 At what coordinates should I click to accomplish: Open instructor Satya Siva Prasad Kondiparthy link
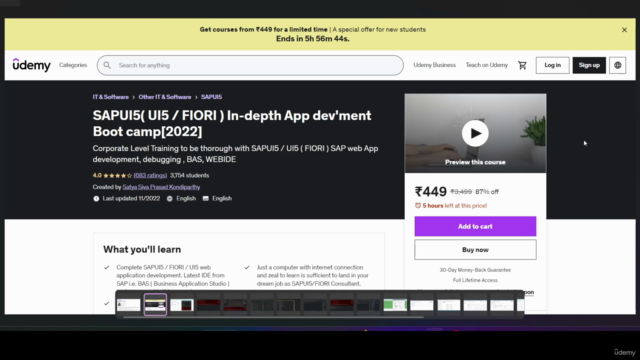coord(161,187)
